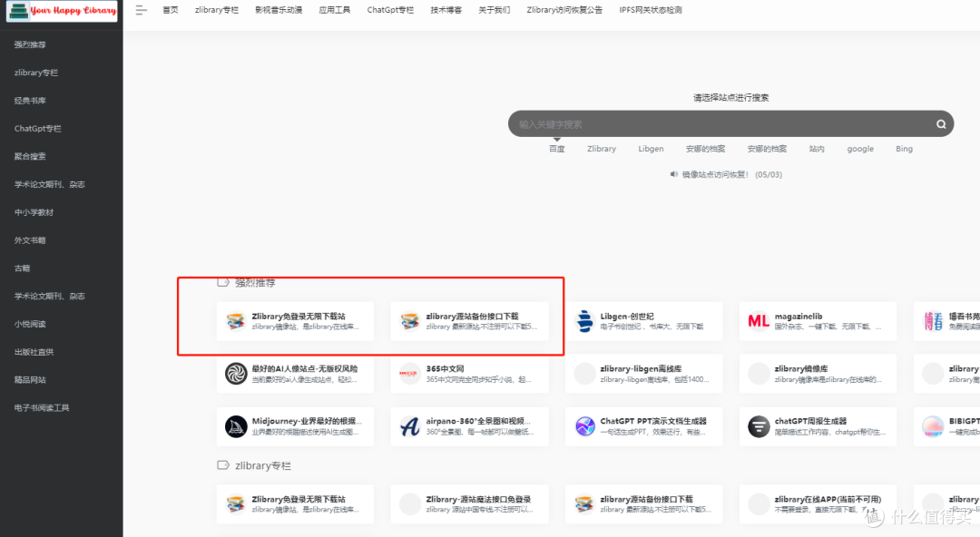Toggle the sidebar with the hamburger icon
The image size is (980, 537).
pyautogui.click(x=142, y=10)
